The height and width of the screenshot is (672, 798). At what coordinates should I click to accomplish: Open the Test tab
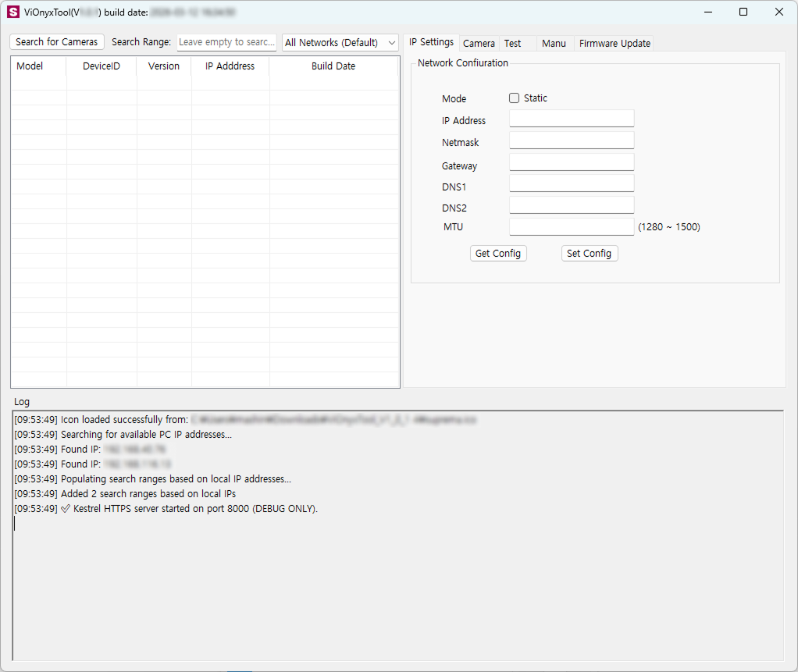pyautogui.click(x=512, y=44)
